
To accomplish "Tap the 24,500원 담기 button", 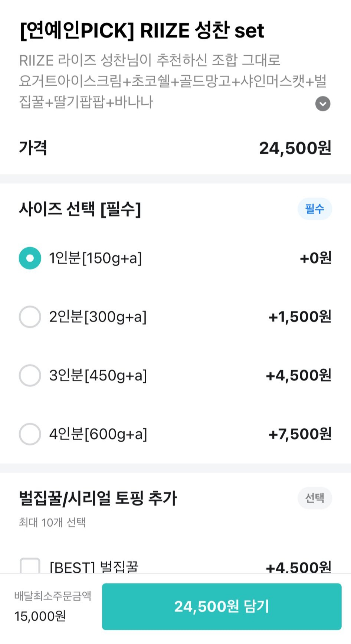I will click(222, 607).
